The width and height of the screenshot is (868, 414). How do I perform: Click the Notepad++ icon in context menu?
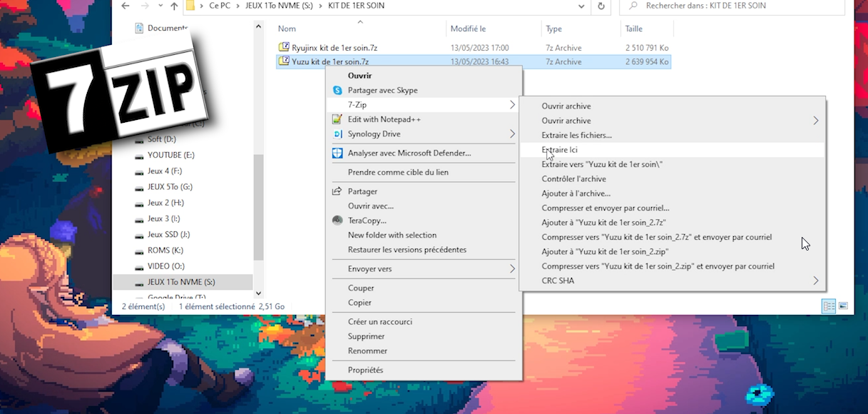coord(337,119)
